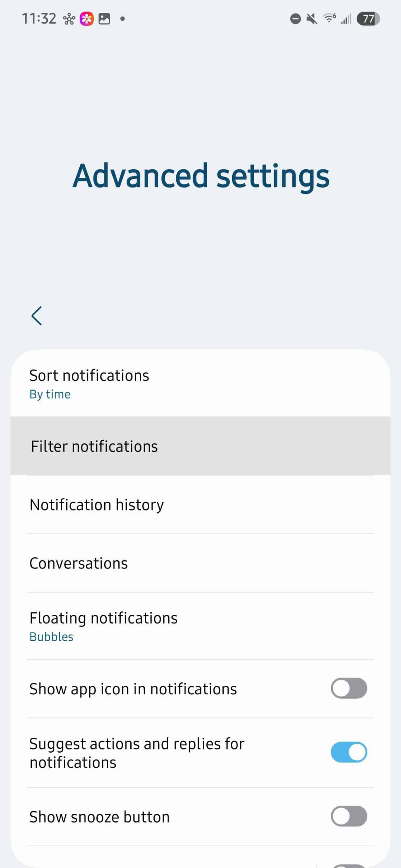Tap the back arrow icon

click(37, 316)
